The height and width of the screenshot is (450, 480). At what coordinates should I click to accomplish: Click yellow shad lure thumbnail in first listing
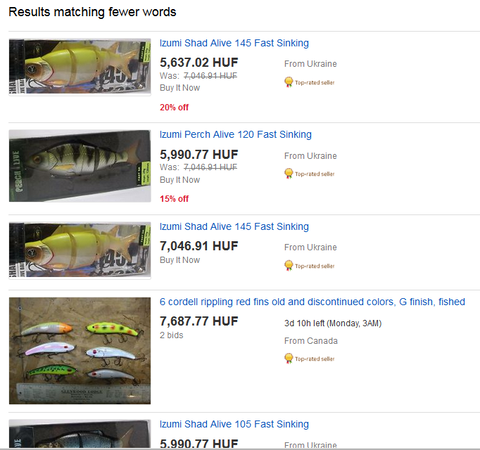(x=80, y=67)
